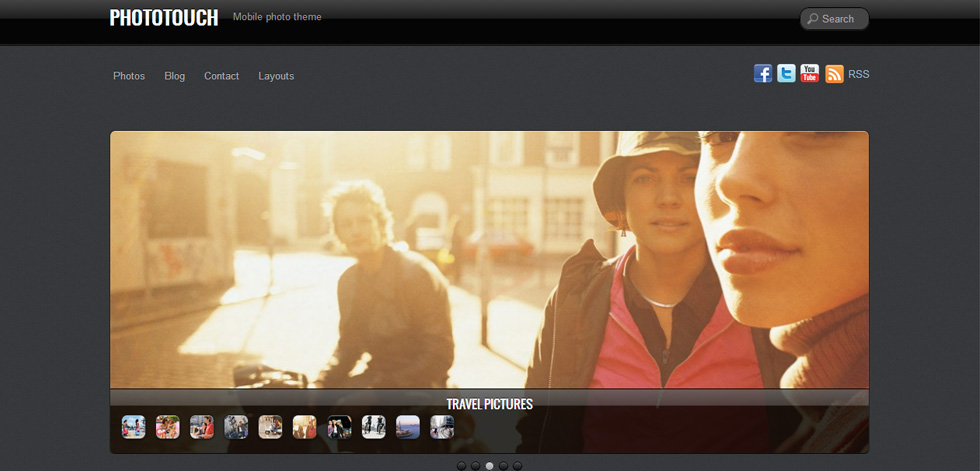Select the second thumbnail with women in pink
This screenshot has height=471, width=980.
168,427
